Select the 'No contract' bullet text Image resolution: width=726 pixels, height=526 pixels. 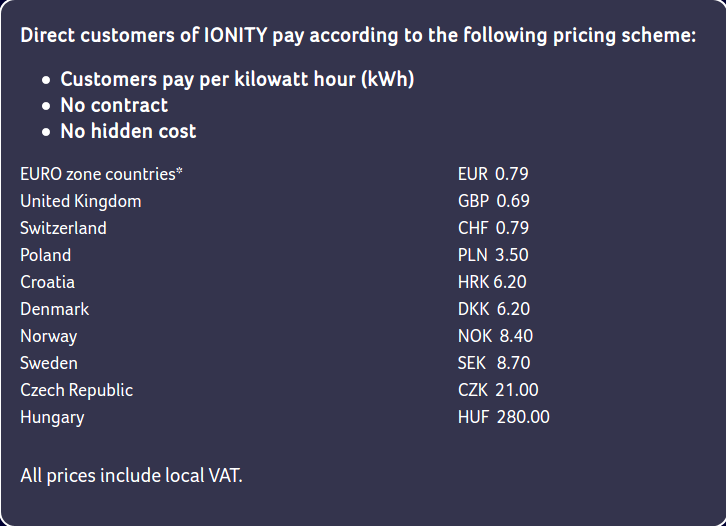[114, 105]
